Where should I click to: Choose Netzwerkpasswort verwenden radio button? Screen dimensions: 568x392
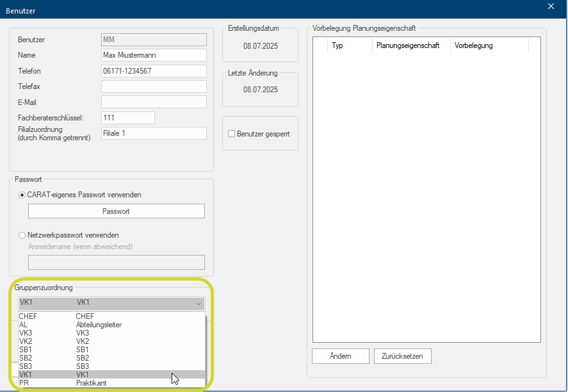(x=22, y=235)
